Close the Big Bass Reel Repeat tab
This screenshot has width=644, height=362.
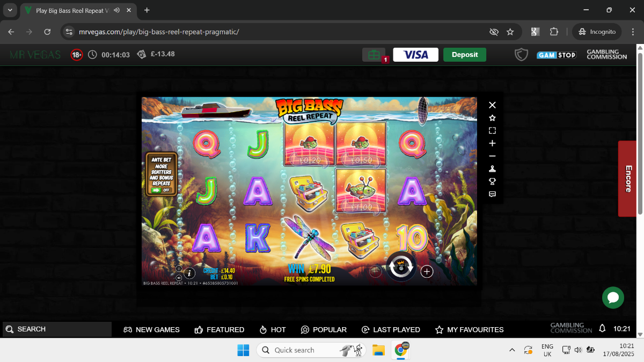coord(129,10)
